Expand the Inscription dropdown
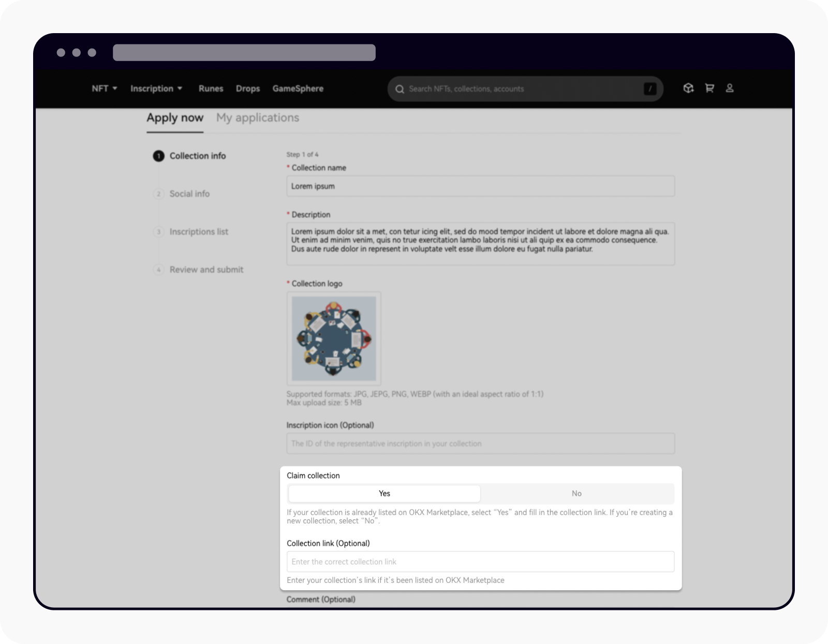The height and width of the screenshot is (644, 828). click(x=153, y=89)
